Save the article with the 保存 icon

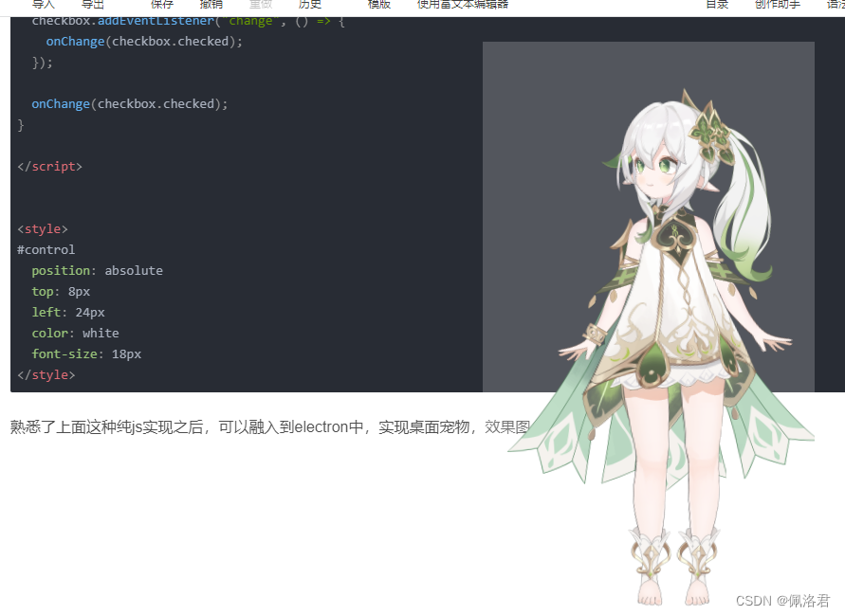point(161,4)
